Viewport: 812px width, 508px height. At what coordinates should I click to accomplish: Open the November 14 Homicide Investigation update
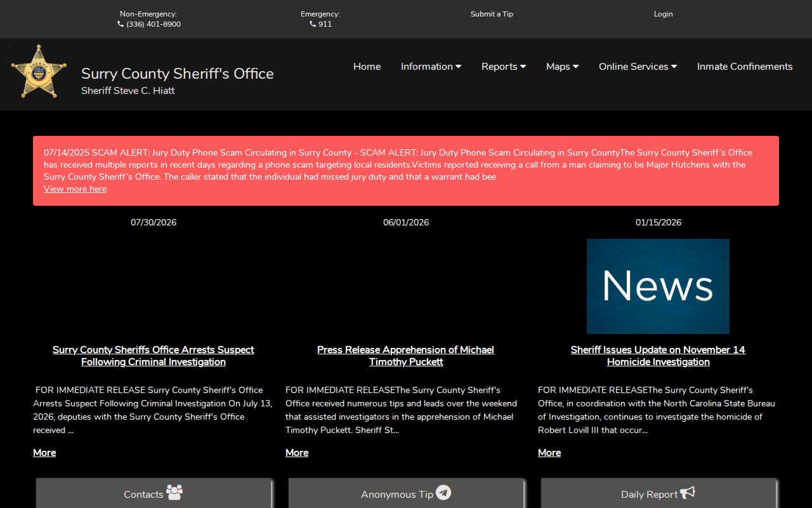[x=658, y=356]
